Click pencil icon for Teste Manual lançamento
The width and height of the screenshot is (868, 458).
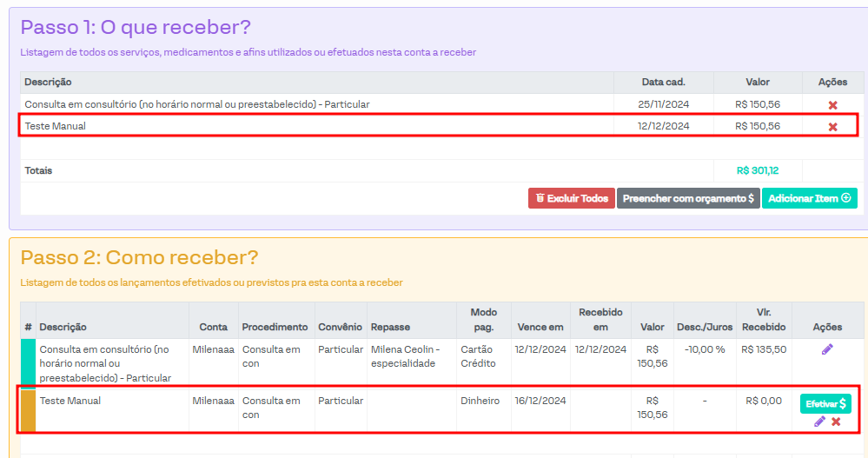(819, 421)
